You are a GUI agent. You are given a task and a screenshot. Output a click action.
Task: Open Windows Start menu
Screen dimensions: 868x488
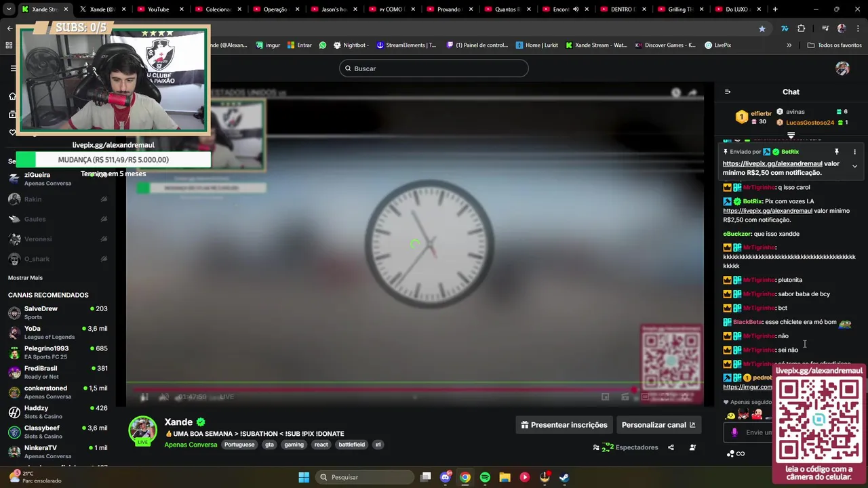[x=304, y=477]
